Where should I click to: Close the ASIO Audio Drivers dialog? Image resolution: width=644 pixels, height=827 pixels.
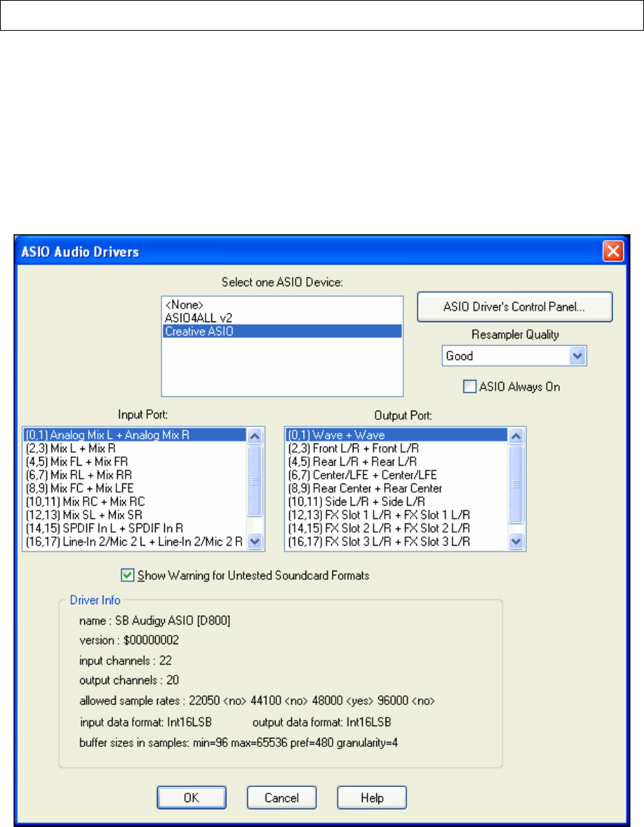[613, 251]
